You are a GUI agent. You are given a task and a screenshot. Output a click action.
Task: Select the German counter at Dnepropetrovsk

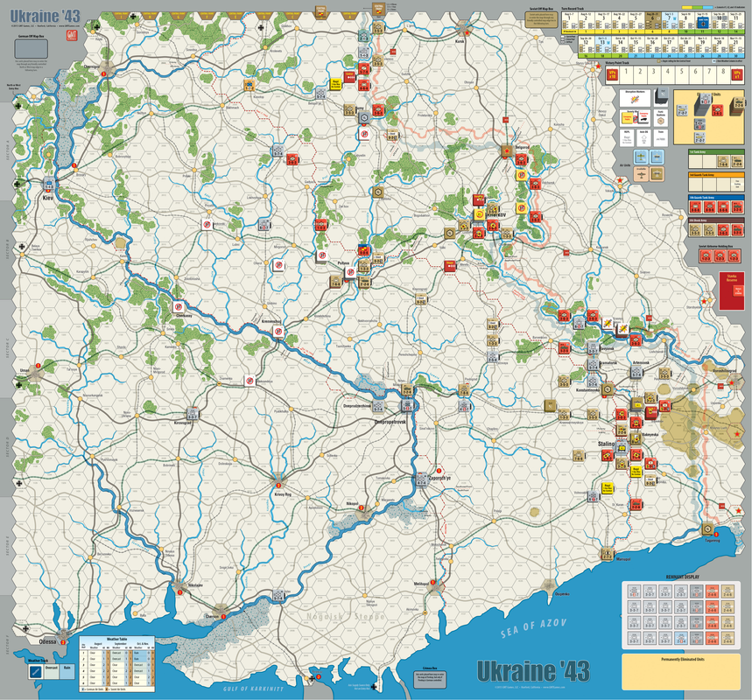tap(407, 406)
